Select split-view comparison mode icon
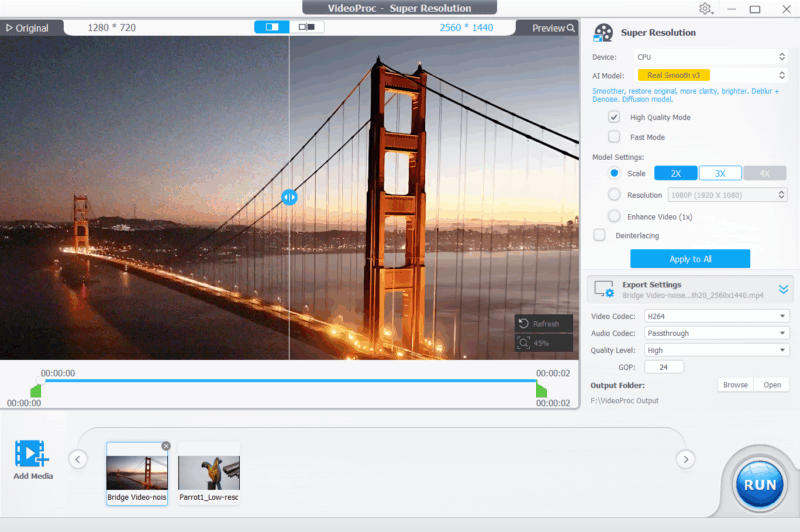This screenshot has width=800, height=532. pyautogui.click(x=272, y=27)
